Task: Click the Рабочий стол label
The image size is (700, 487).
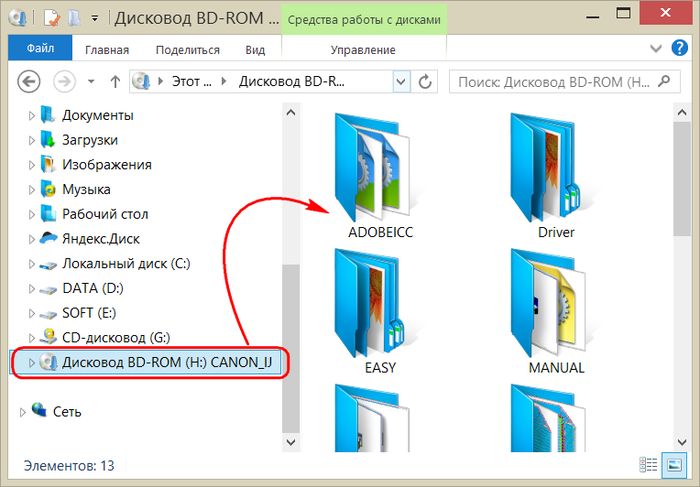Action: (x=105, y=214)
